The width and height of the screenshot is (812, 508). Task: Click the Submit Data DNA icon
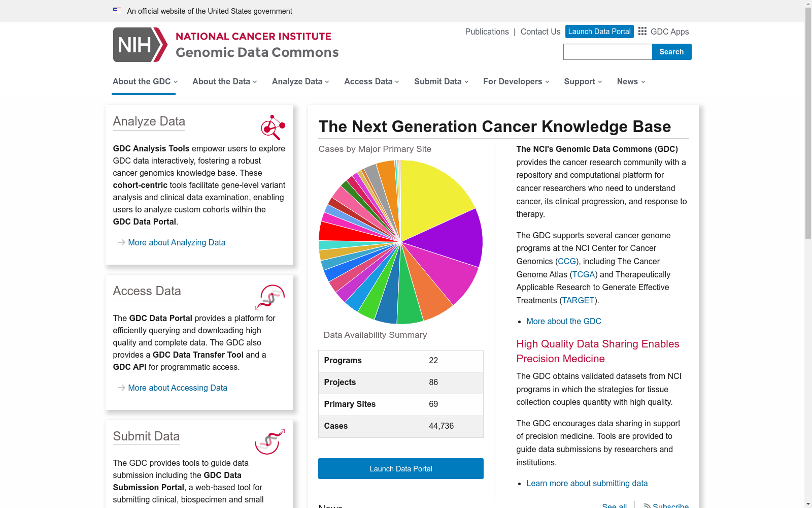coord(269,442)
